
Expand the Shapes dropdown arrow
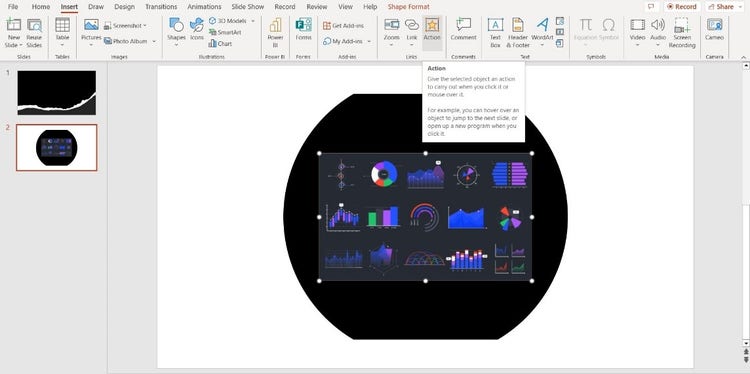[x=176, y=45]
